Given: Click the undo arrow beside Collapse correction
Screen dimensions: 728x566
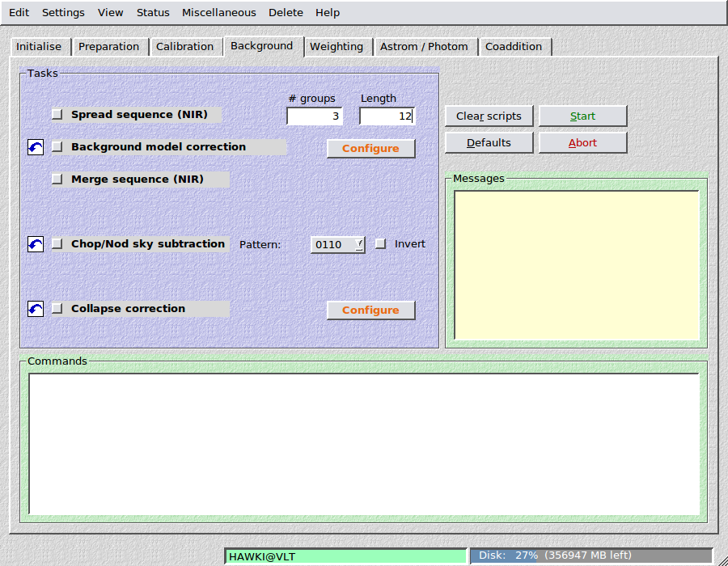Looking at the screenshot, I should point(36,309).
